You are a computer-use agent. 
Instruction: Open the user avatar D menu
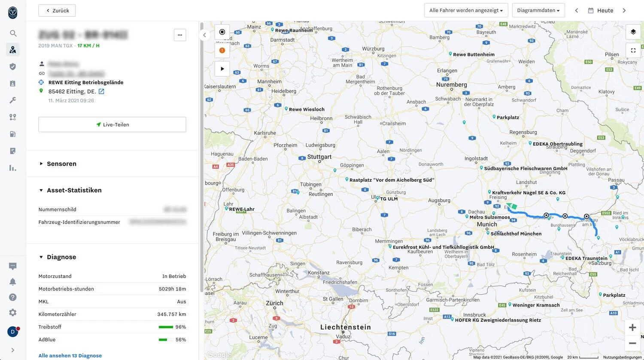coord(13,332)
